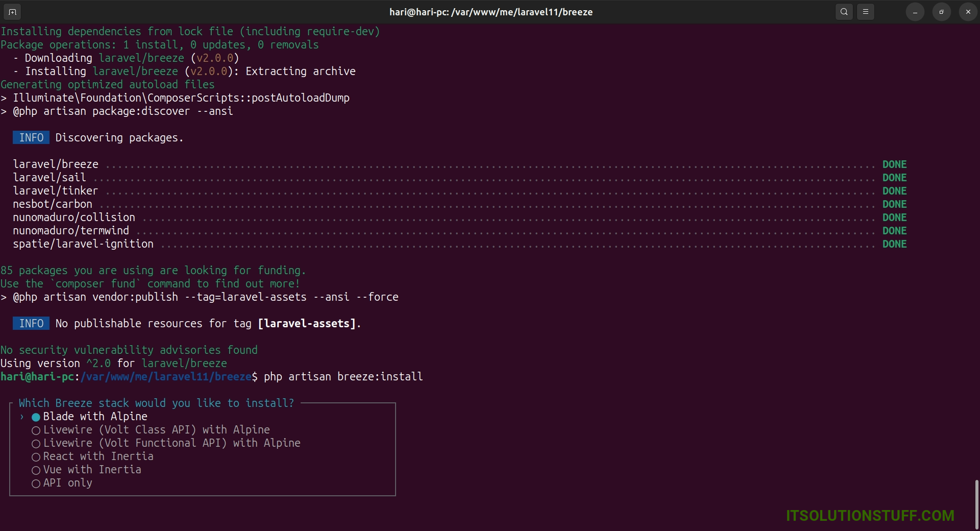
Task: Minimize the terminal window
Action: pos(915,12)
